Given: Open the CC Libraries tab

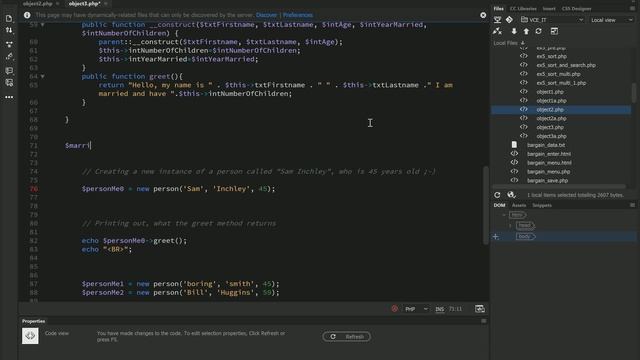Looking at the screenshot, I should click(x=523, y=9).
